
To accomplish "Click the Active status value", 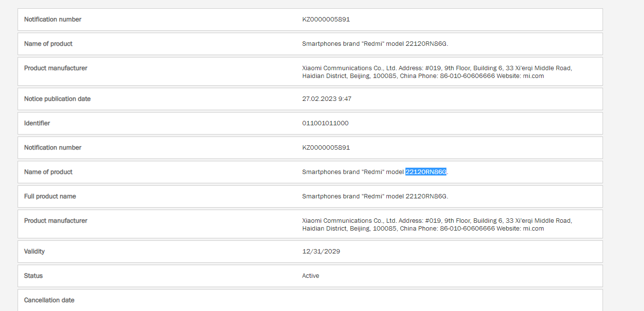I will pos(311,275).
